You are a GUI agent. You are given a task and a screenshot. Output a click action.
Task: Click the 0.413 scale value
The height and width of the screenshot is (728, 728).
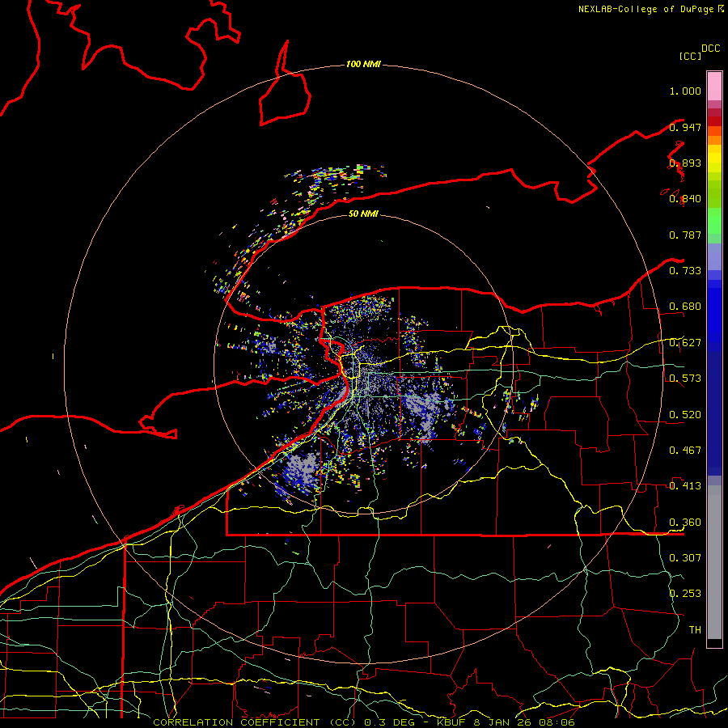[x=685, y=486]
